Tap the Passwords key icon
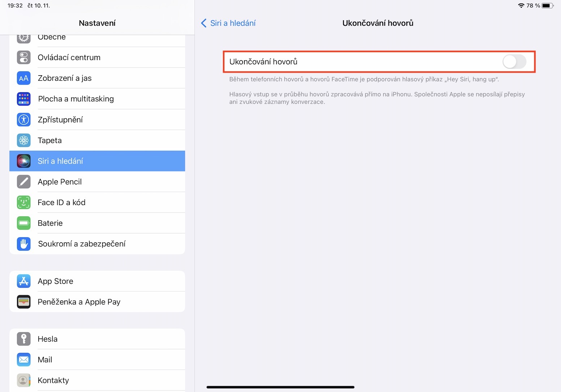Viewport: 561px width, 392px height. 24,339
